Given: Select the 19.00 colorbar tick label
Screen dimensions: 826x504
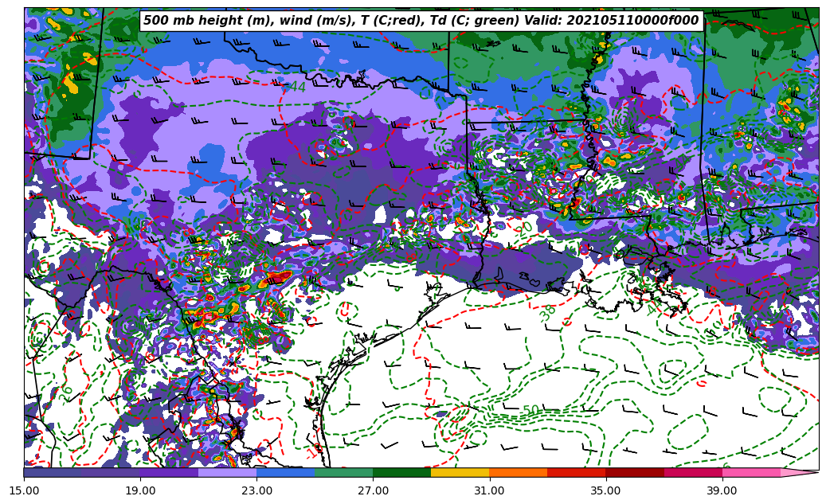Looking at the screenshot, I should (x=140, y=490).
